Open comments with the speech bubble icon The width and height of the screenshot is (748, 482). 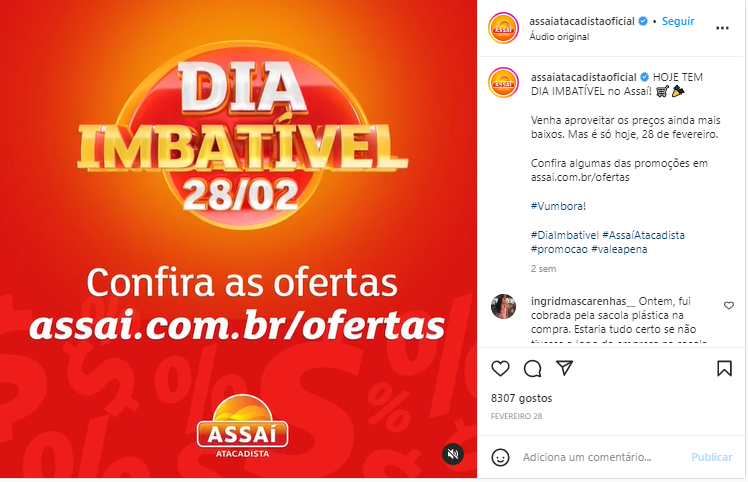(532, 368)
